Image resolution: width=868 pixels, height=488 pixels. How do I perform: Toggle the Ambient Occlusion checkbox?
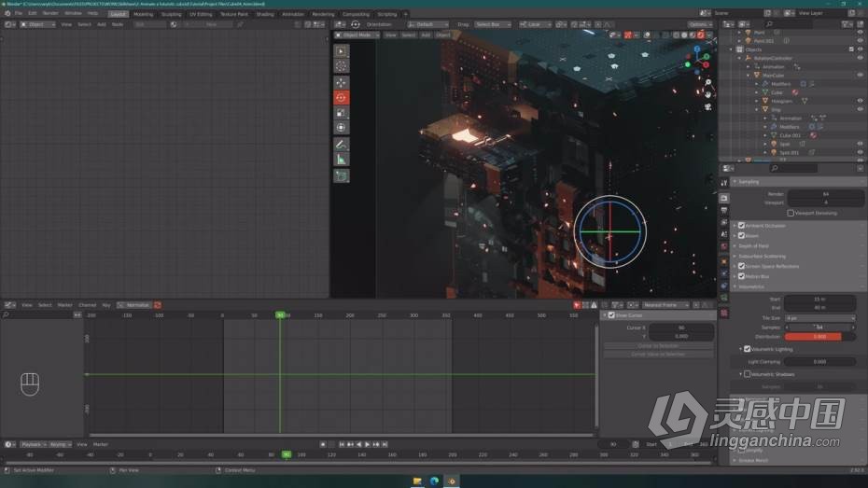click(741, 226)
